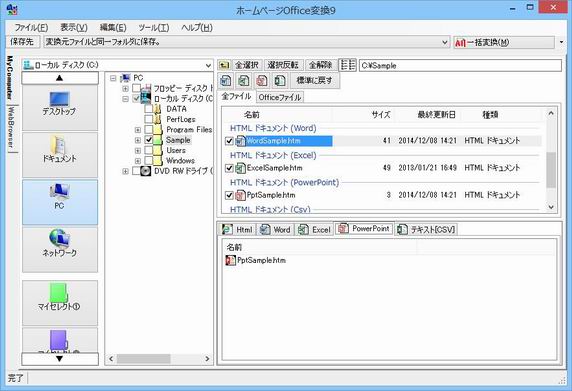This screenshot has width=572, height=391.
Task: Click the Word conversion icon in toolbar
Action: [226, 80]
